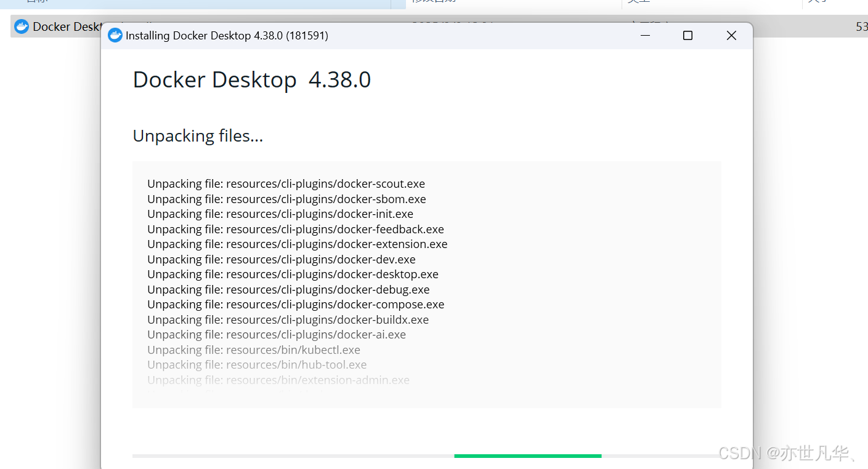Select the docker-desktop.exe unpacking line
868x469 pixels.
pos(293,275)
